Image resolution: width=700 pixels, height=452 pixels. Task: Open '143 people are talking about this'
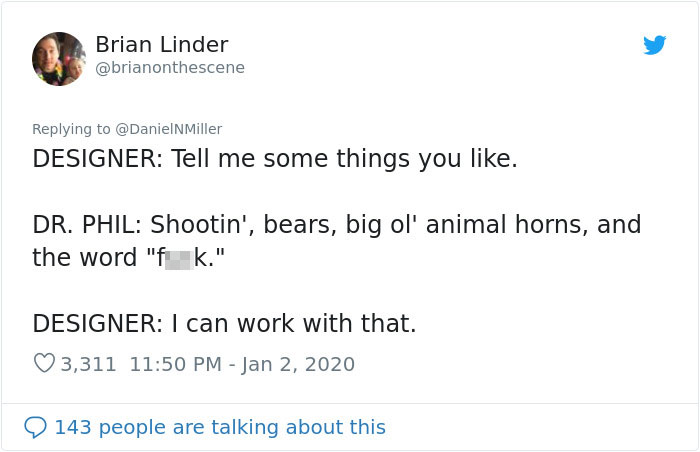pyautogui.click(x=219, y=427)
